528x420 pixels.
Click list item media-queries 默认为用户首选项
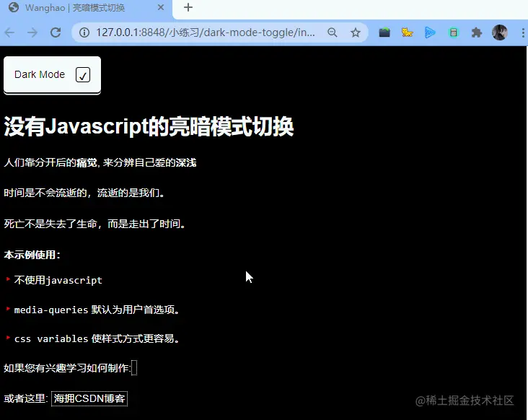click(x=97, y=310)
